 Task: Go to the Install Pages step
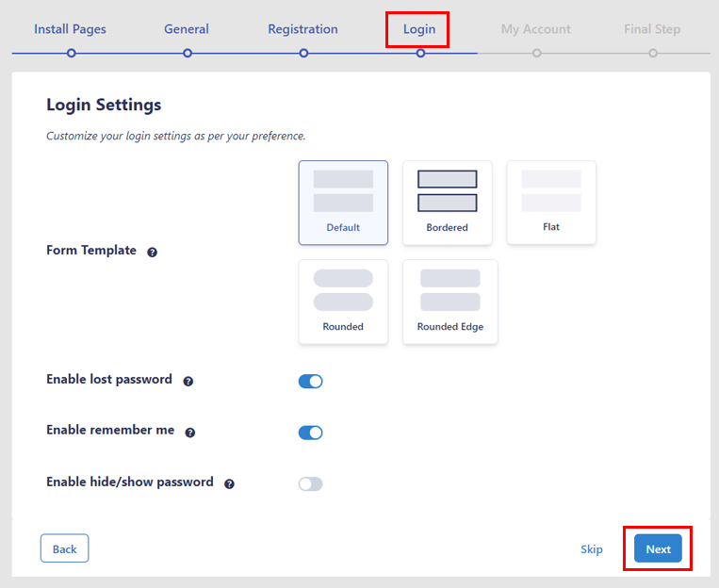[x=70, y=29]
